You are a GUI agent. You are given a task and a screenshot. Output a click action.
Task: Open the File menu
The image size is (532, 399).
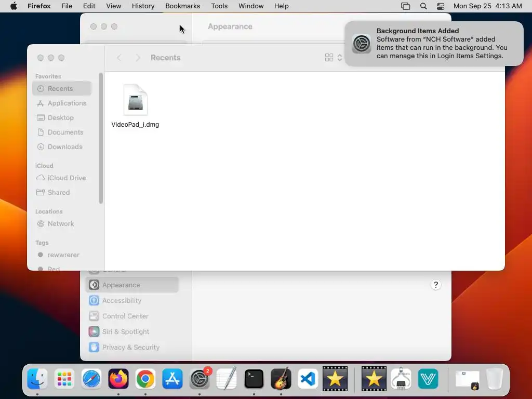67,6
